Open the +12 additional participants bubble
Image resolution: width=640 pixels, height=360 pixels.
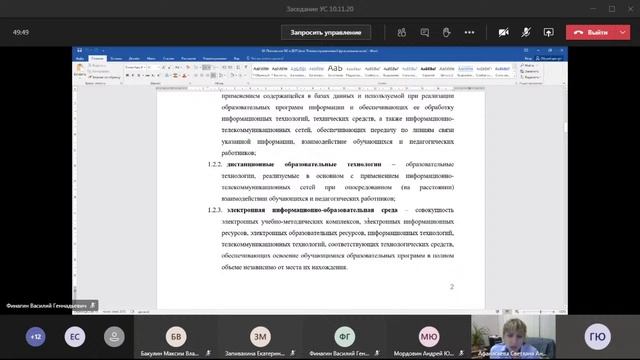pyautogui.click(x=36, y=337)
